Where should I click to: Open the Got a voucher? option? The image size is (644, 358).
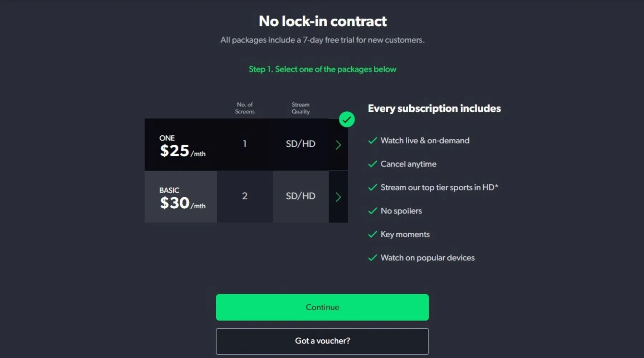point(322,341)
